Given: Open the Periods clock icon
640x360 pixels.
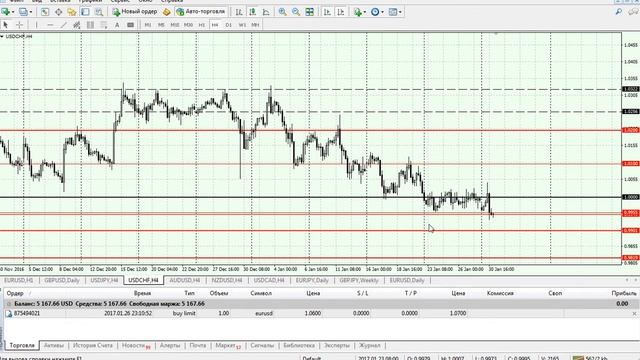Looking at the screenshot, I should pos(375,12).
